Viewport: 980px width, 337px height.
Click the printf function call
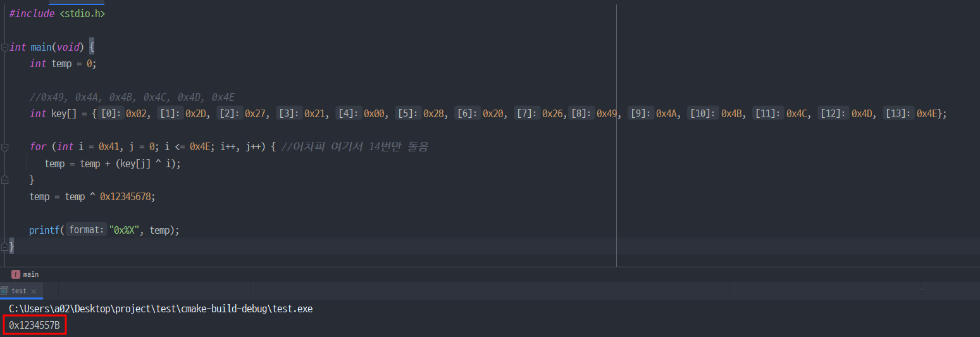click(45, 230)
